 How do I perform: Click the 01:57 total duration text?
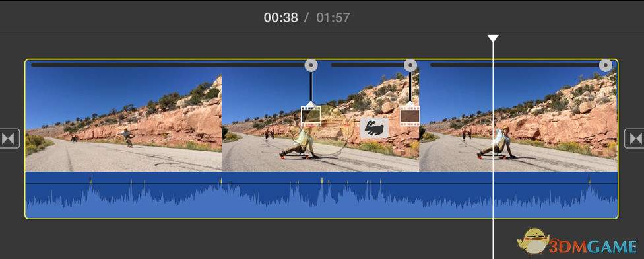click(x=333, y=18)
